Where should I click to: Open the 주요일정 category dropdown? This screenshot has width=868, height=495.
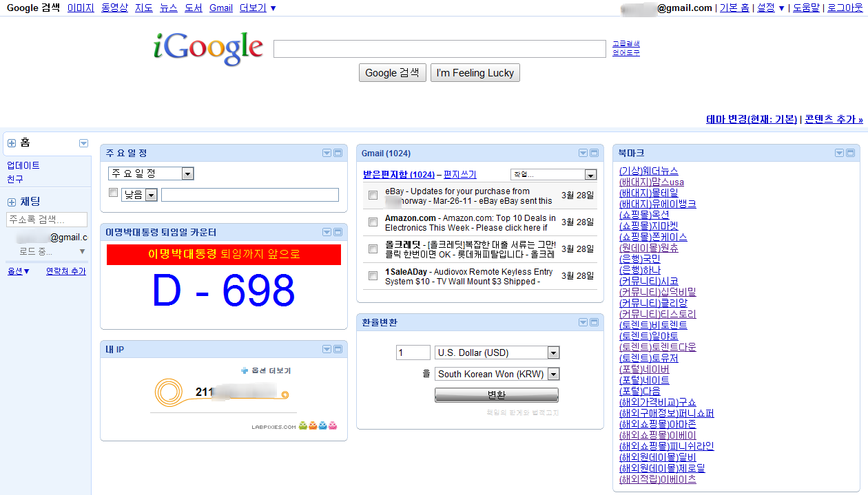[151, 173]
